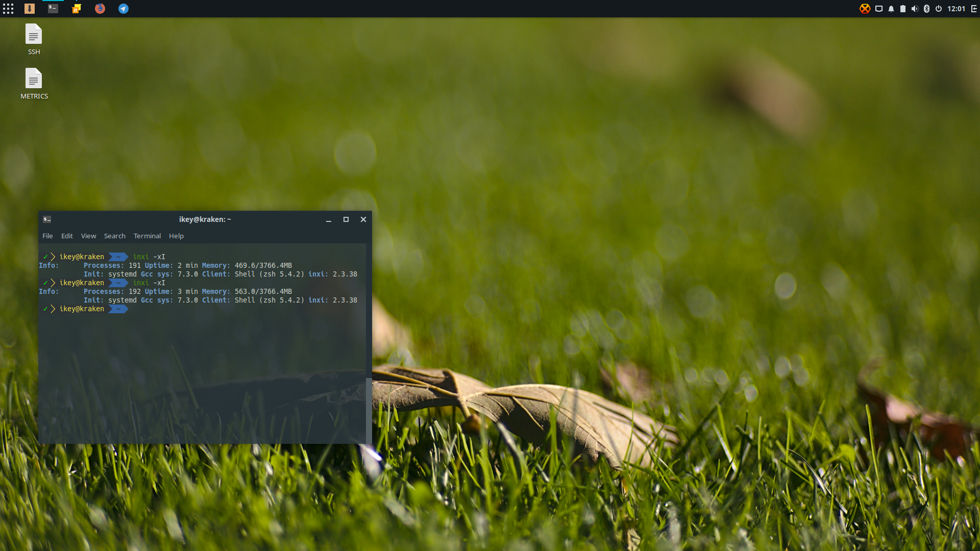This screenshot has height=551, width=980.
Task: Minimize the ikey@kraken terminal window
Action: [x=329, y=219]
